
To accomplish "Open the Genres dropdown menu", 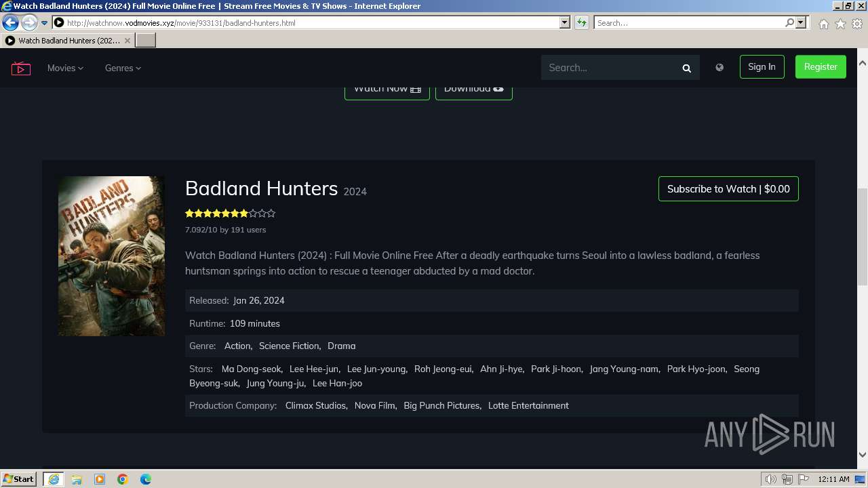I will pos(123,68).
